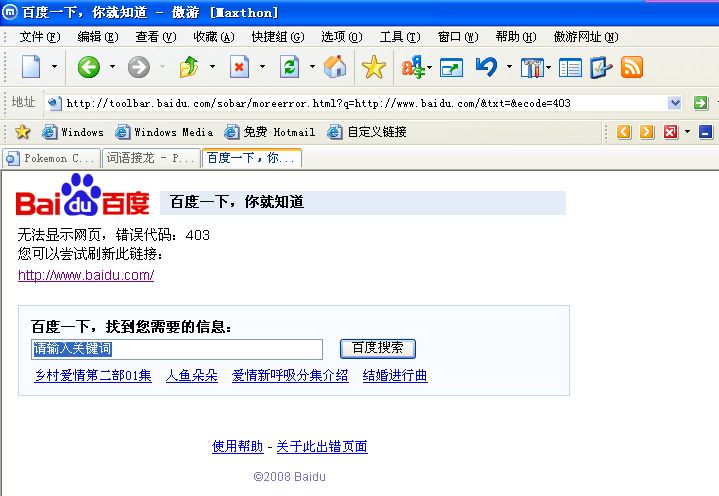The image size is (719, 496).
Task: Open the 傲游网址(N) menu
Action: (586, 37)
